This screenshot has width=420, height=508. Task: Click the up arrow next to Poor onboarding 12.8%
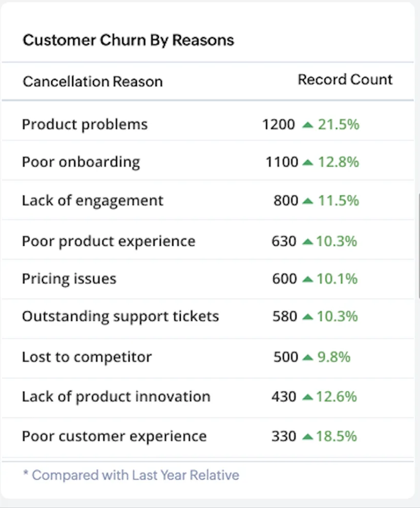307,163
